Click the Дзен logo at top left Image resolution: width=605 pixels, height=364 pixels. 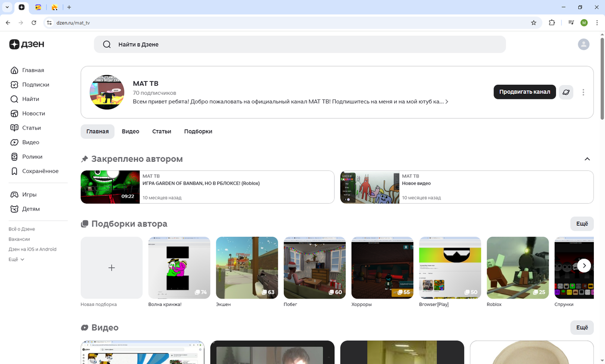coord(26,44)
